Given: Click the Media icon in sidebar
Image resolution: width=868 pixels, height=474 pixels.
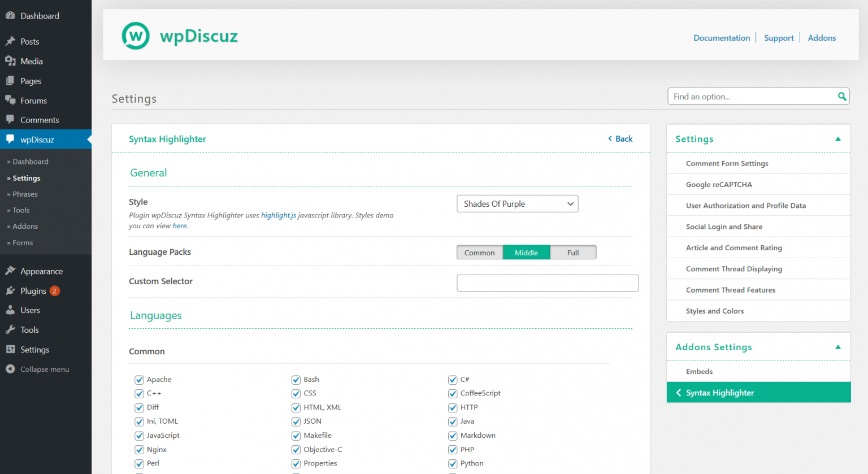Looking at the screenshot, I should point(10,61).
